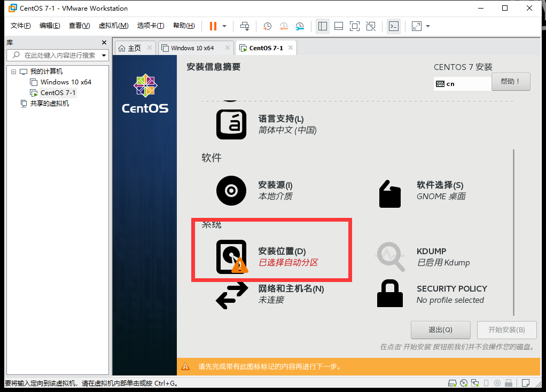The image size is (546, 392).
Task: Open the library search filter dropdown
Action: 104,56
